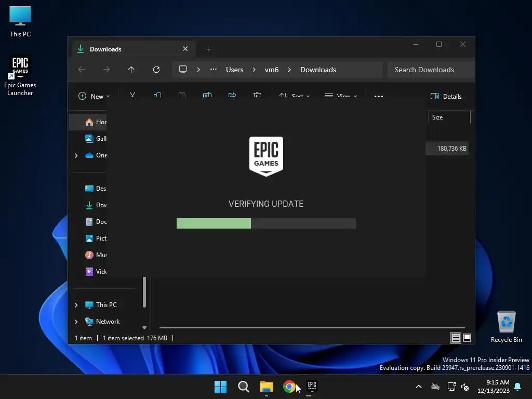
Task: Show hidden system tray icons
Action: 419,387
